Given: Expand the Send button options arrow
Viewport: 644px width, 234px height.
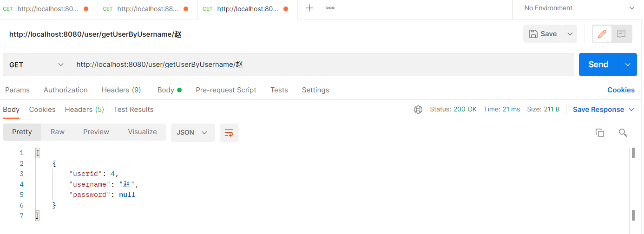Looking at the screenshot, I should pyautogui.click(x=628, y=65).
